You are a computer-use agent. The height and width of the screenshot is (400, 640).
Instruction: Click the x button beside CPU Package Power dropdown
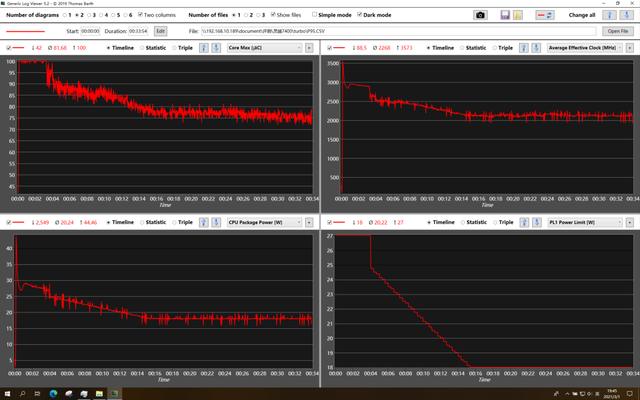pos(309,222)
